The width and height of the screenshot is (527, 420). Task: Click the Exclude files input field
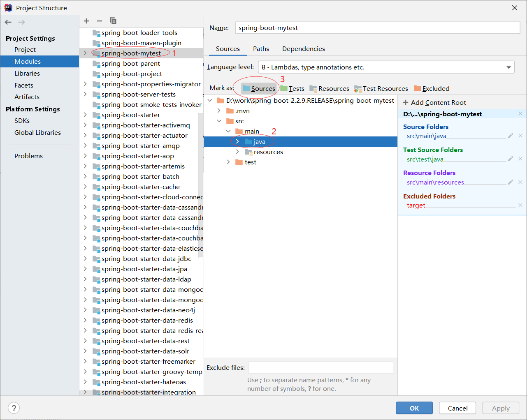(321, 368)
